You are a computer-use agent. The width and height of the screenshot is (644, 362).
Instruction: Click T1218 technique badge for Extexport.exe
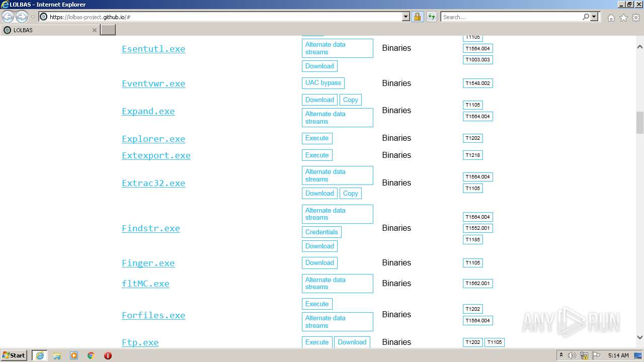(472, 155)
